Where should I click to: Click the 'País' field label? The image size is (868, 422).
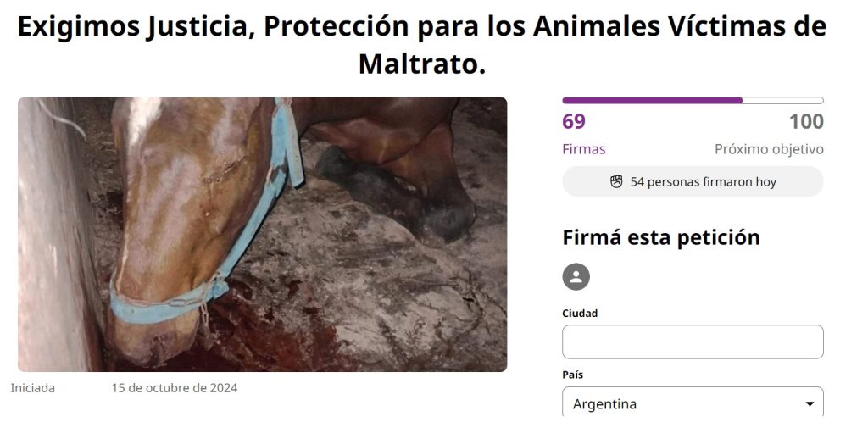tap(572, 375)
